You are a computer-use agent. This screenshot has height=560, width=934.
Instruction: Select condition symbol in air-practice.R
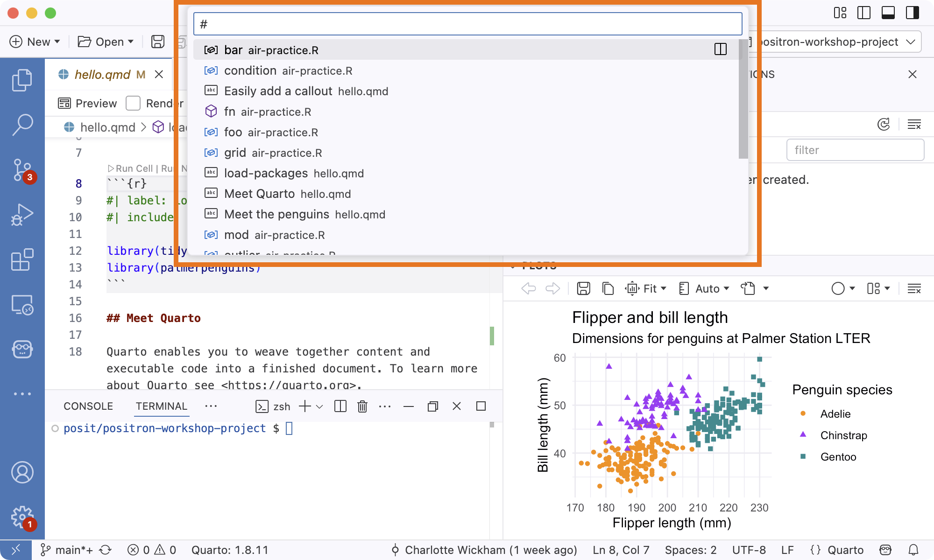[466, 70]
